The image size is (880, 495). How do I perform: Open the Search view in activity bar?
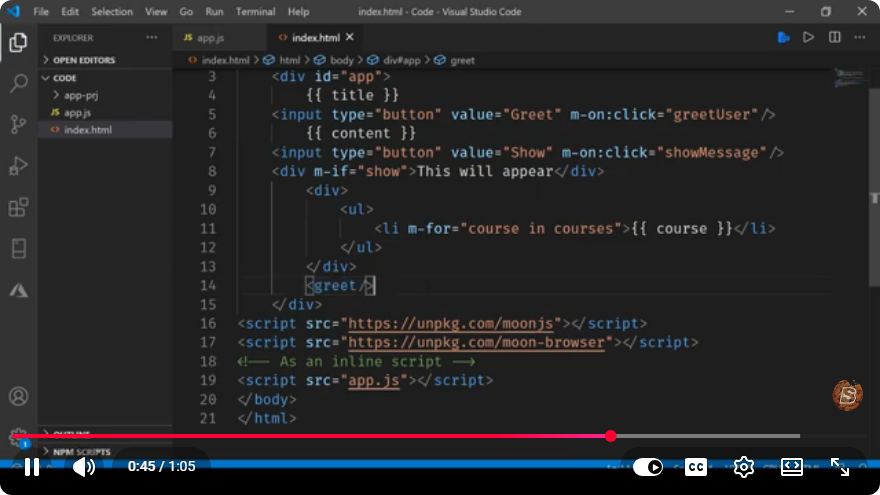(x=19, y=84)
